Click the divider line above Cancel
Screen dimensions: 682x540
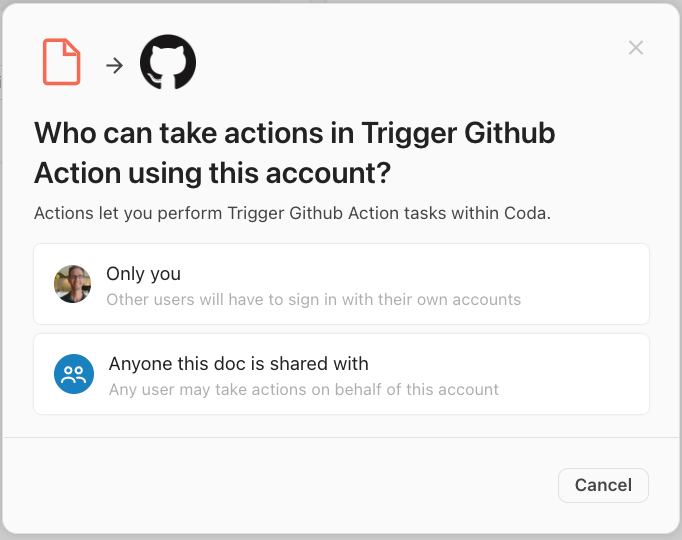[341, 437]
